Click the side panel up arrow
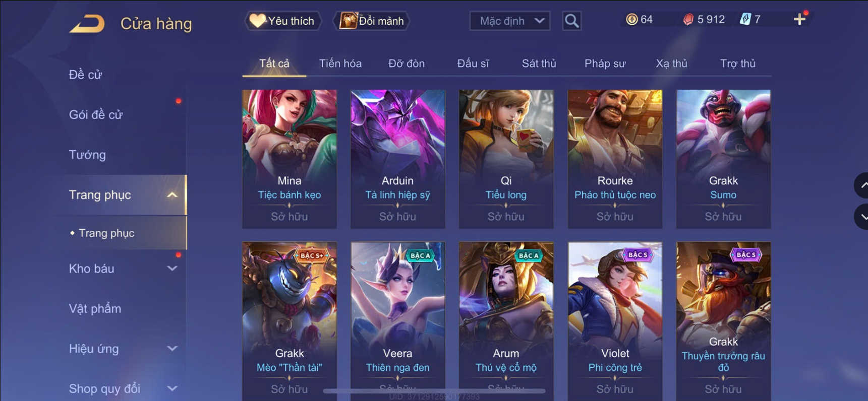This screenshot has height=401, width=868. click(x=862, y=185)
